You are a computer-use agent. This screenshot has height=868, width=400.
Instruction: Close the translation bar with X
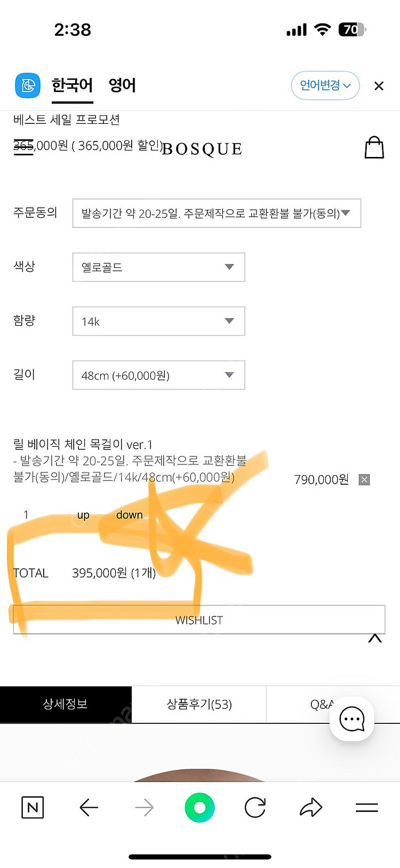click(379, 86)
